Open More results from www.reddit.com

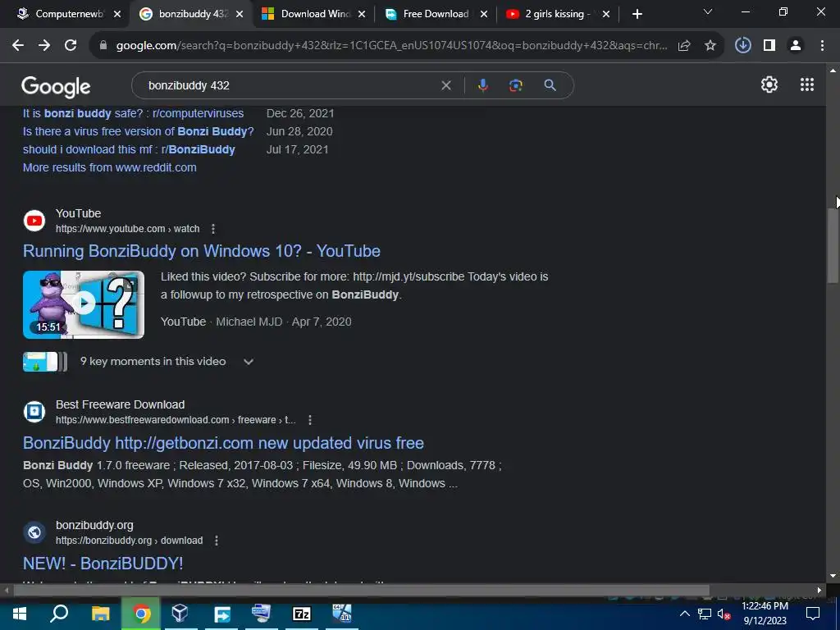tap(109, 167)
